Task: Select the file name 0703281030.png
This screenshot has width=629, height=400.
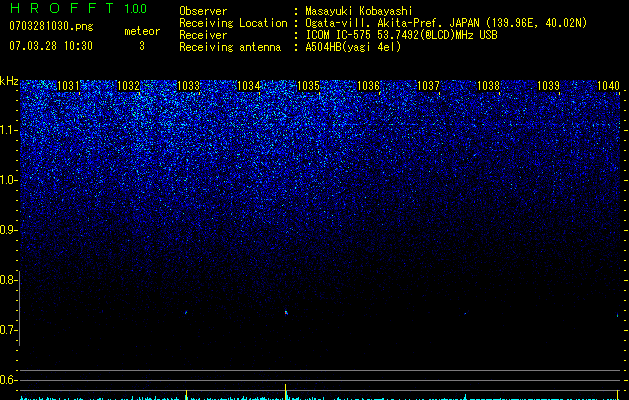Action: coord(51,27)
